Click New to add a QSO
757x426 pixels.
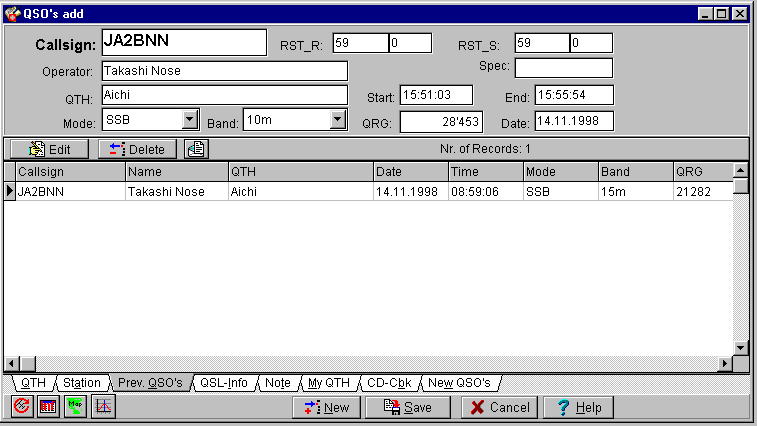[x=326, y=407]
